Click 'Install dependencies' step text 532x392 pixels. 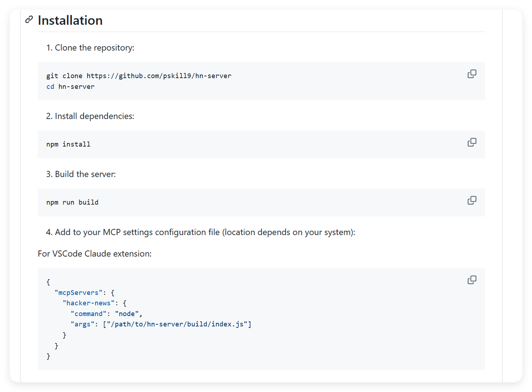tap(94, 116)
